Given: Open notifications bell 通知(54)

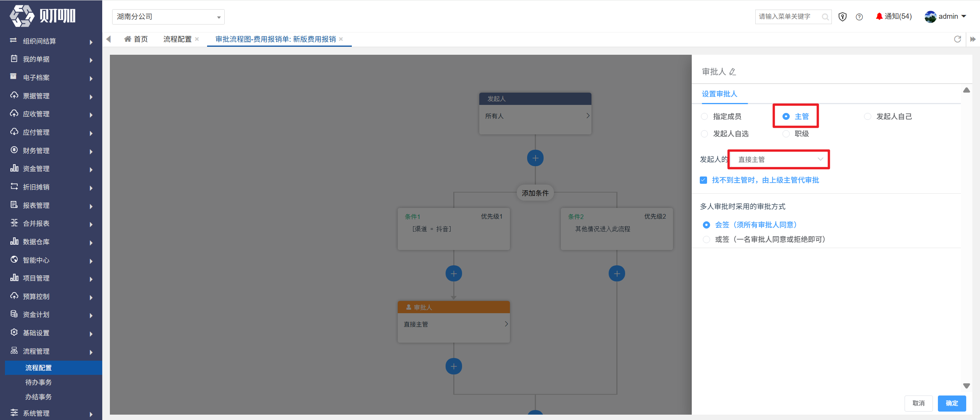Looking at the screenshot, I should (x=894, y=16).
